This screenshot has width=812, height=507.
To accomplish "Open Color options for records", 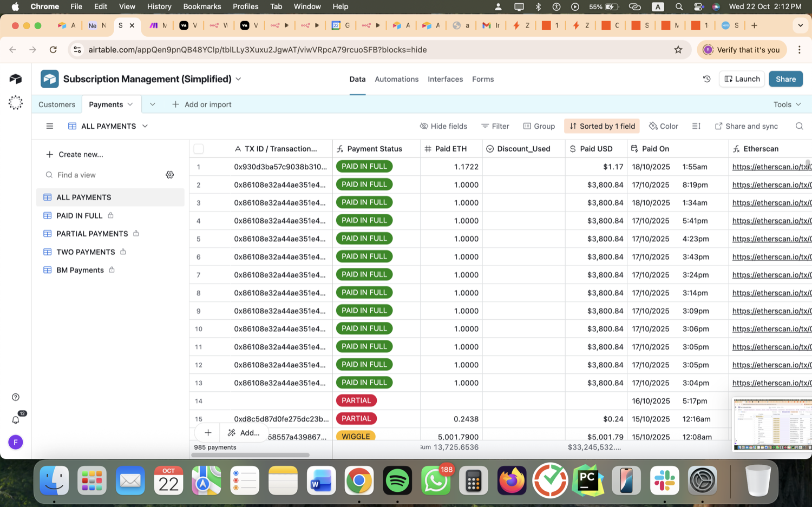I will (664, 126).
